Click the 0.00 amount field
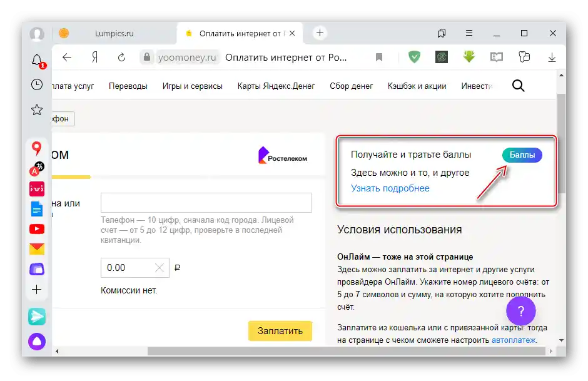 coord(135,268)
